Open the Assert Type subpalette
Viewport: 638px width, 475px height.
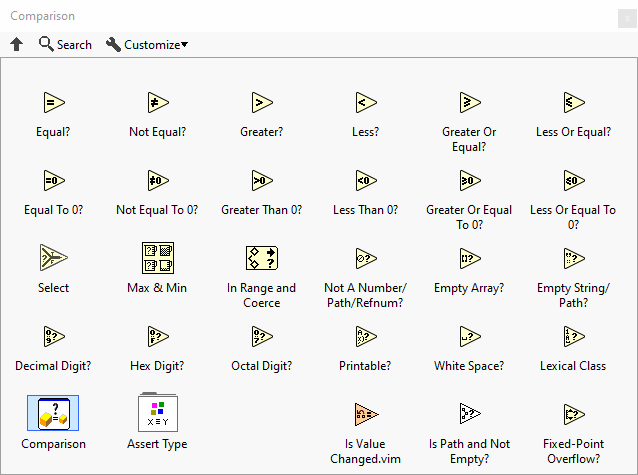[158, 413]
